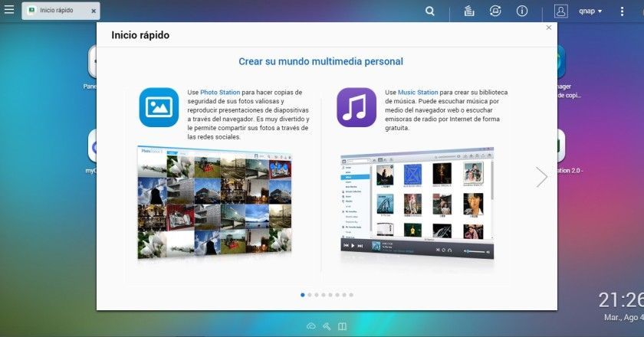Jump to the last page indicator dot
Viewport: 644px width, 337px height.
coord(351,294)
